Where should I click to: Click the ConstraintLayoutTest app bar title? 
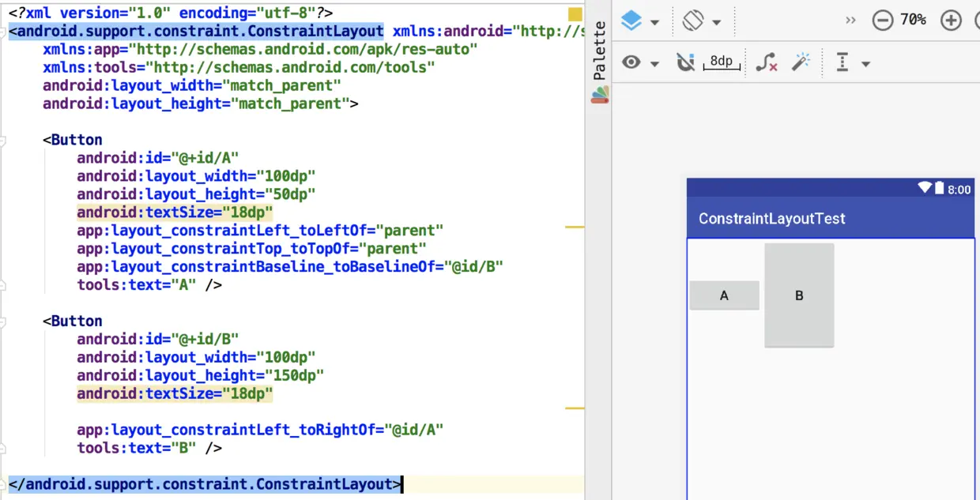pyautogui.click(x=771, y=219)
